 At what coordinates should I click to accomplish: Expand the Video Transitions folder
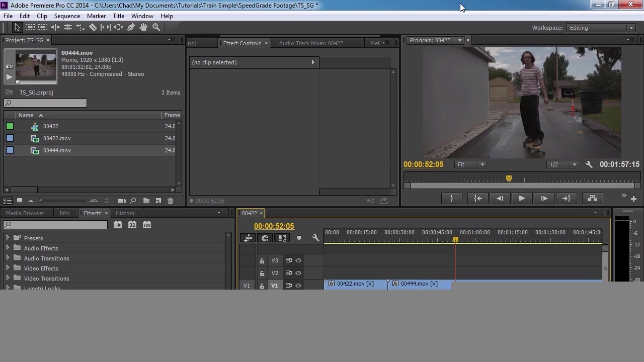coord(8,278)
